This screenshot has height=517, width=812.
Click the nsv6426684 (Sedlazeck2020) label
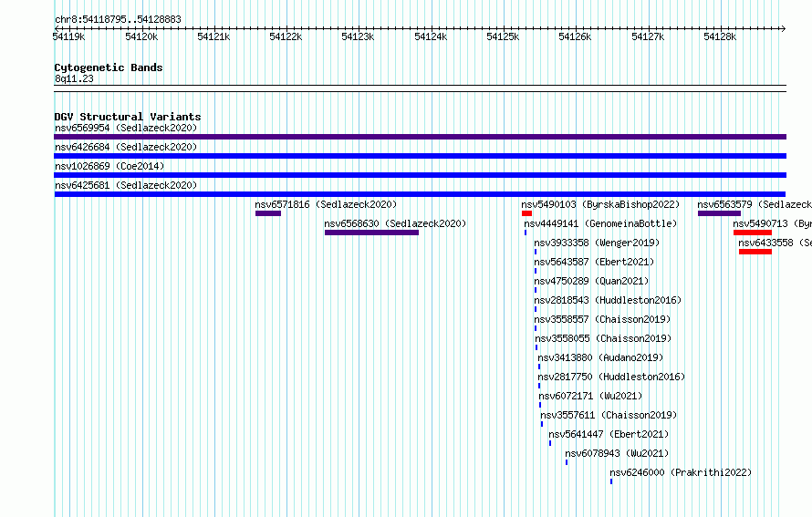126,147
